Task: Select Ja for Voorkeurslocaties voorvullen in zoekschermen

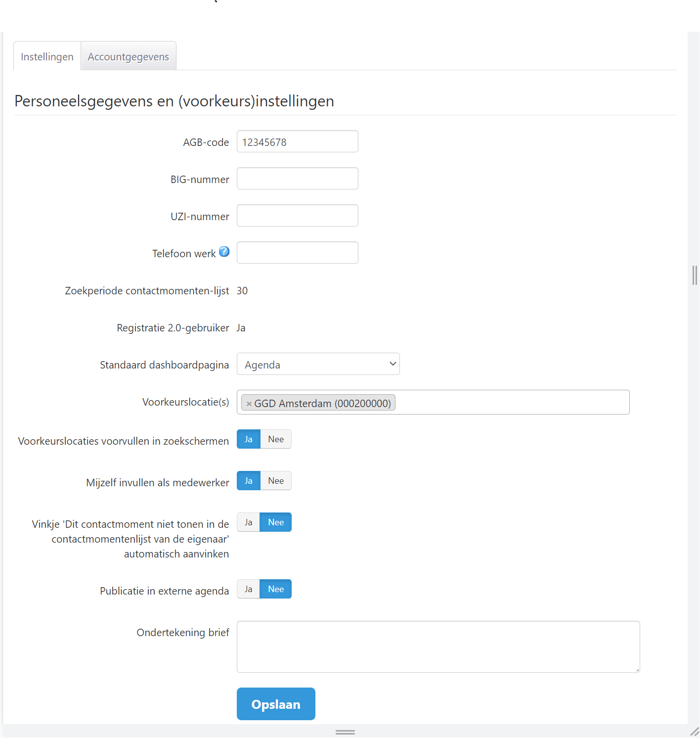Action: pos(248,439)
